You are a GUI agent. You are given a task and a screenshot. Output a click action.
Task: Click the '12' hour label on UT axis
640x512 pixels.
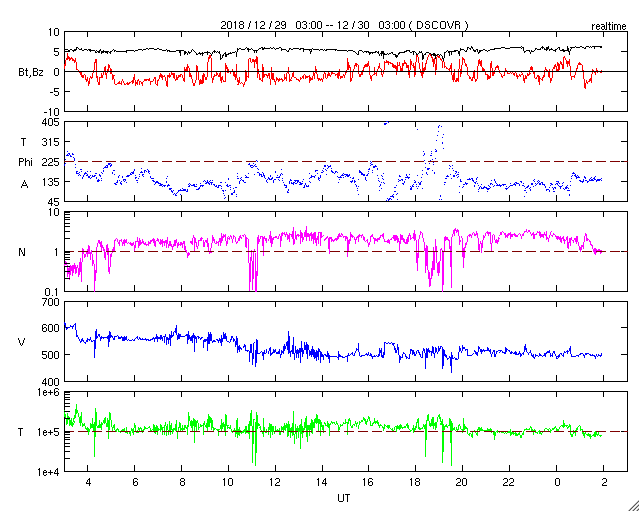point(275,483)
